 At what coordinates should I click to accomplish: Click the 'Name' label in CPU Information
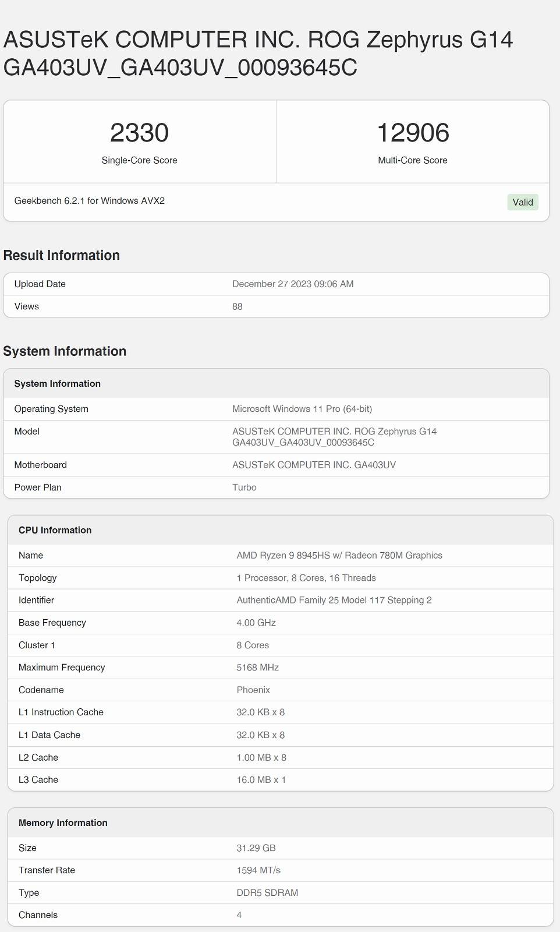tap(31, 556)
